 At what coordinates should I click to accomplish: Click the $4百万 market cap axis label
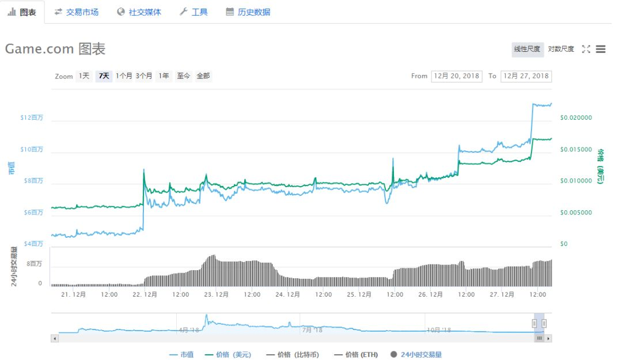coord(33,244)
